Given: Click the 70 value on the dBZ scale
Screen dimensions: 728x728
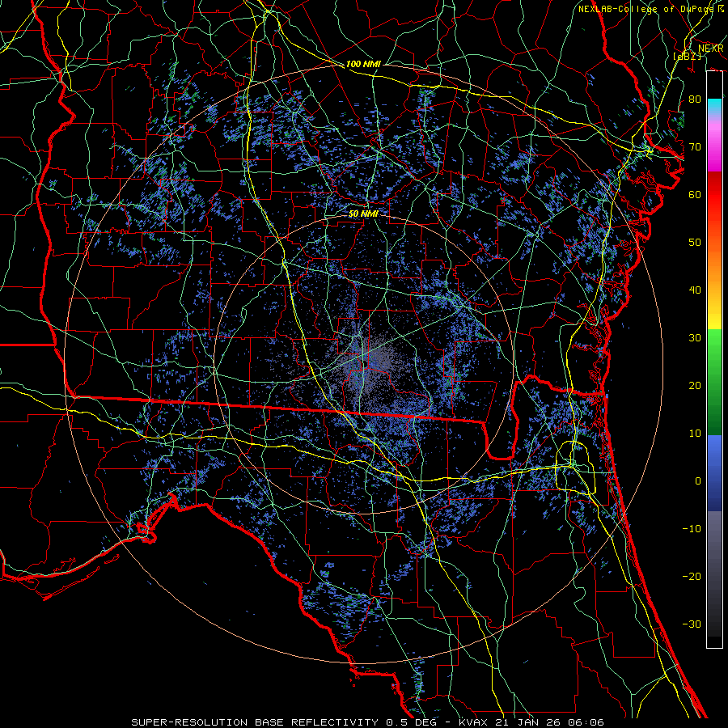Looking at the screenshot, I should point(695,146).
